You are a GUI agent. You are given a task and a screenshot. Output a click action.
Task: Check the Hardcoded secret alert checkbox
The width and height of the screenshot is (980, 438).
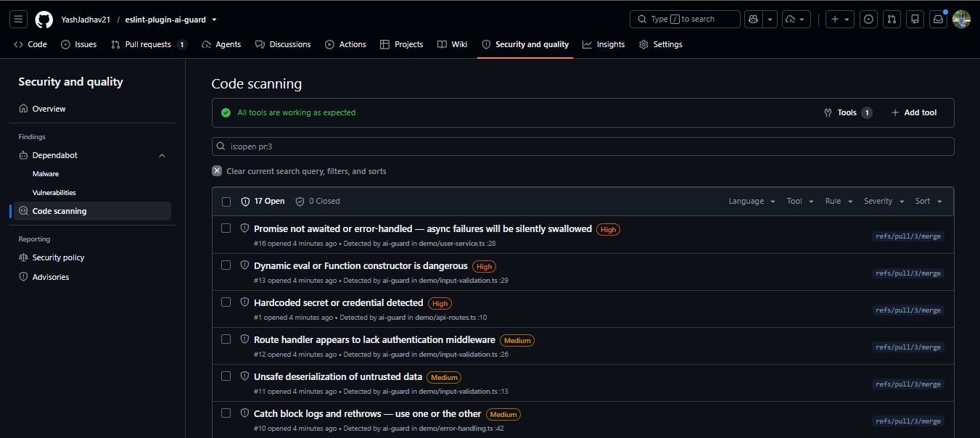226,302
